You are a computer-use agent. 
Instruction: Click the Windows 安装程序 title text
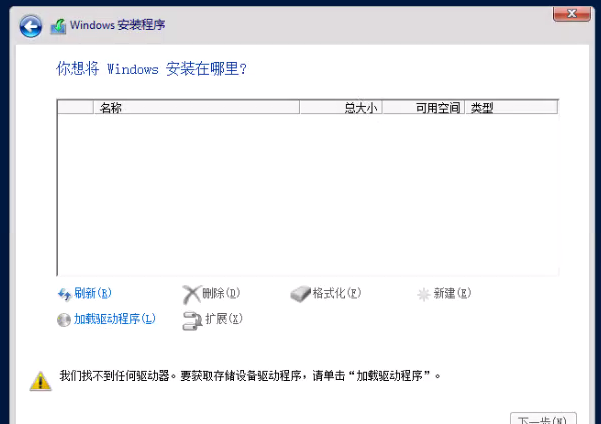[118, 25]
